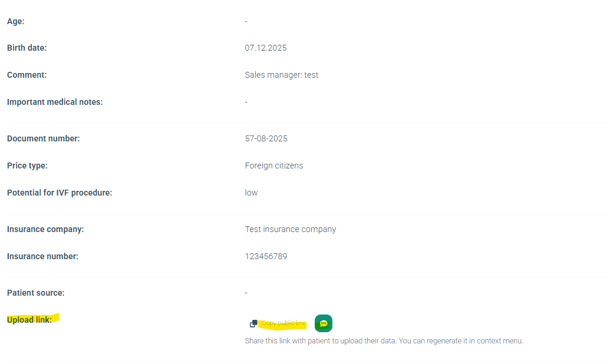Click the Test insurance company value
610x364 pixels.
point(291,229)
